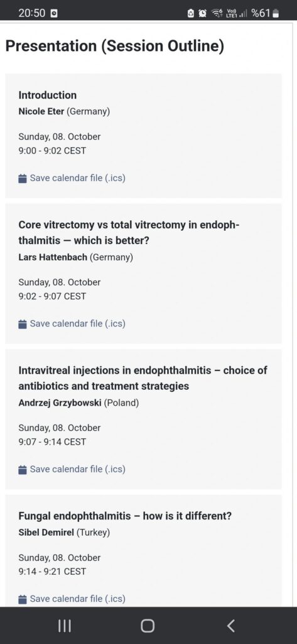Select the Core vitrectomy vs total vitrectomy title
The image size is (297, 644).
(x=129, y=233)
